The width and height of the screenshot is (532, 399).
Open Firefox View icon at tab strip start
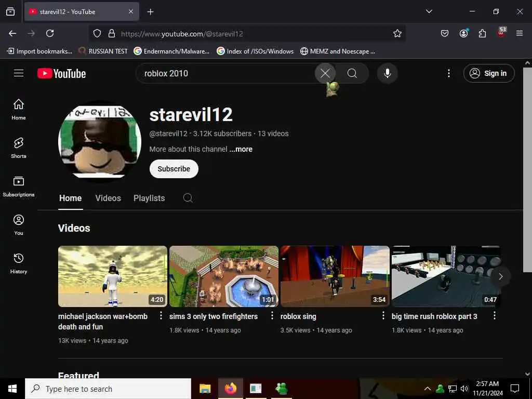tap(10, 11)
